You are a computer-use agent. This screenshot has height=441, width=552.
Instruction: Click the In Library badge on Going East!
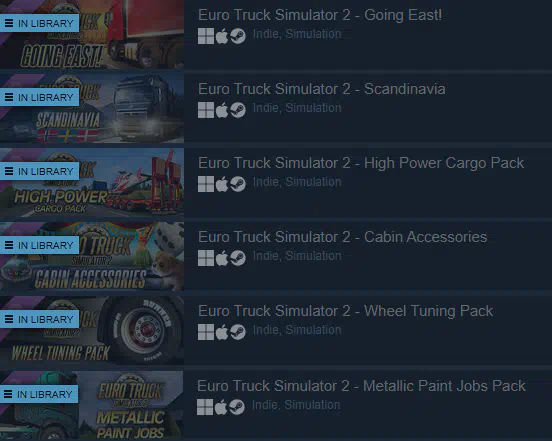coord(39,23)
